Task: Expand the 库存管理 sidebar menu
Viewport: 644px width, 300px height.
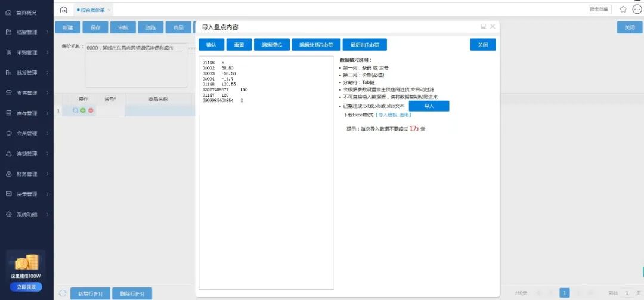Action: [x=27, y=113]
